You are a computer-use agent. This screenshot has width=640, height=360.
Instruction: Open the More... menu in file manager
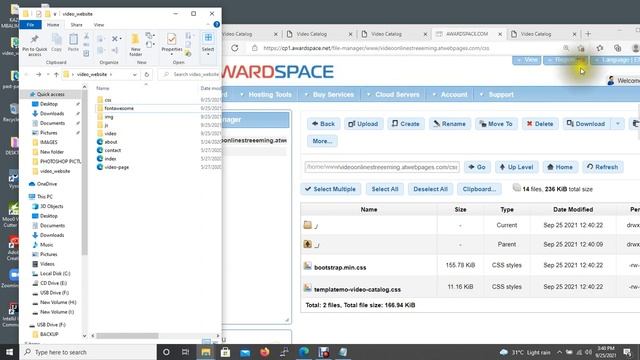[x=322, y=141]
